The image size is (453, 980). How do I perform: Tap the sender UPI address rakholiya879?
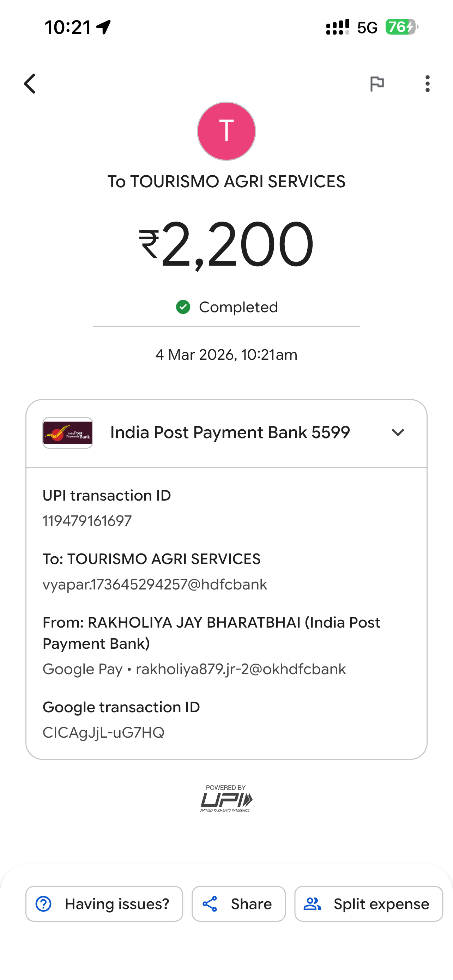240,669
